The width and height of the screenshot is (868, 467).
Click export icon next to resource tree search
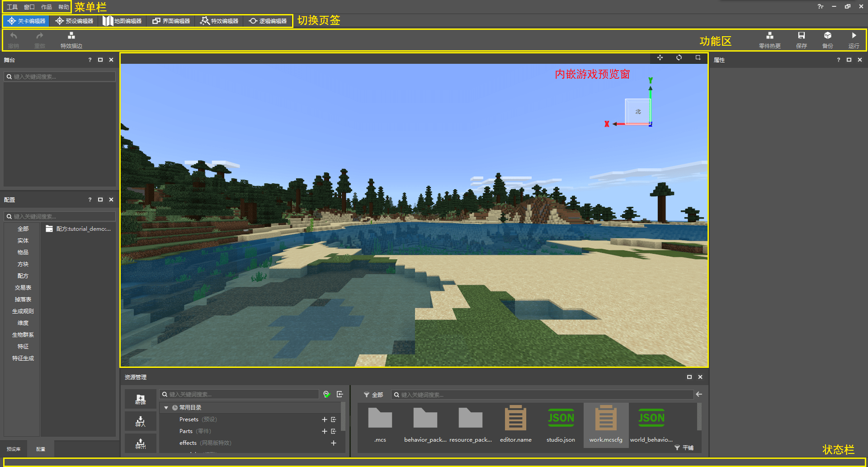[340, 394]
